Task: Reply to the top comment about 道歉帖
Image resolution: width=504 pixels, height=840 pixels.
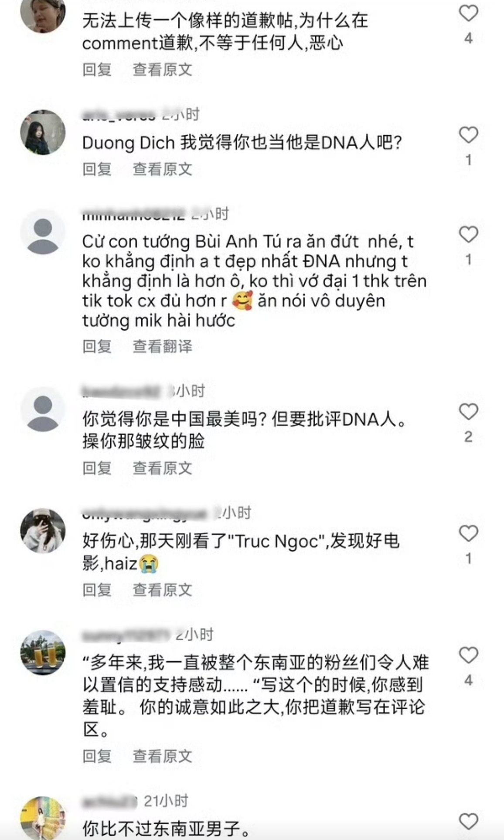Action: click(97, 69)
